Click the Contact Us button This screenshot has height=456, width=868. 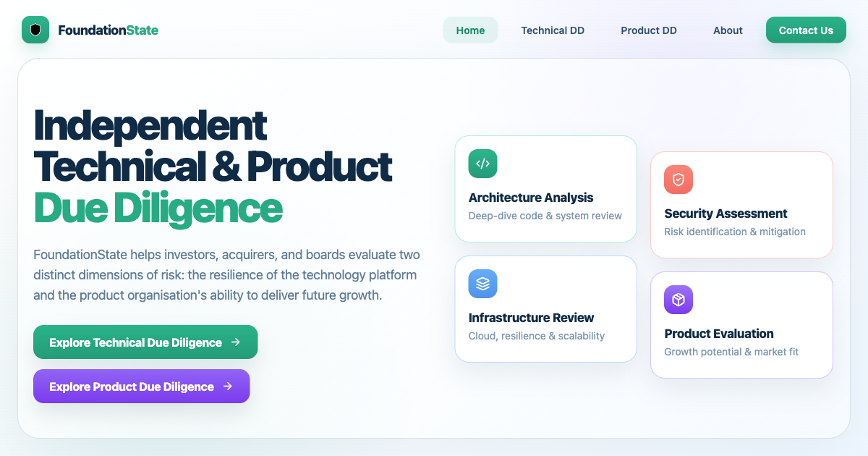pyautogui.click(x=806, y=30)
